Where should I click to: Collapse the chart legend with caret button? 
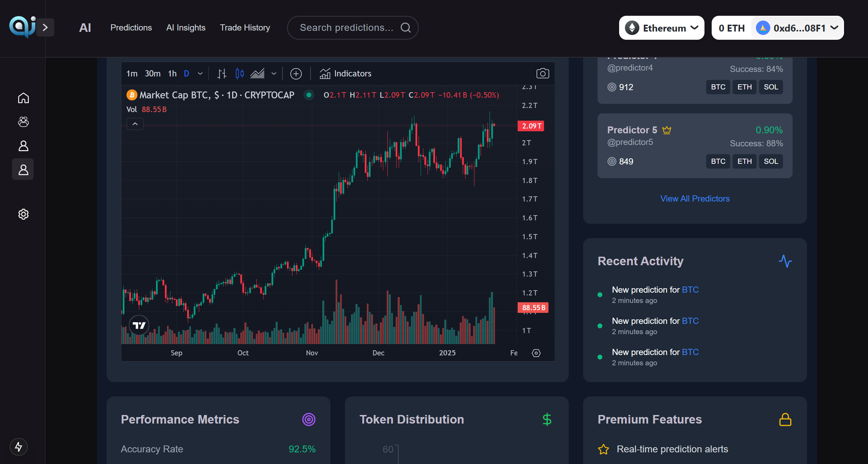135,124
